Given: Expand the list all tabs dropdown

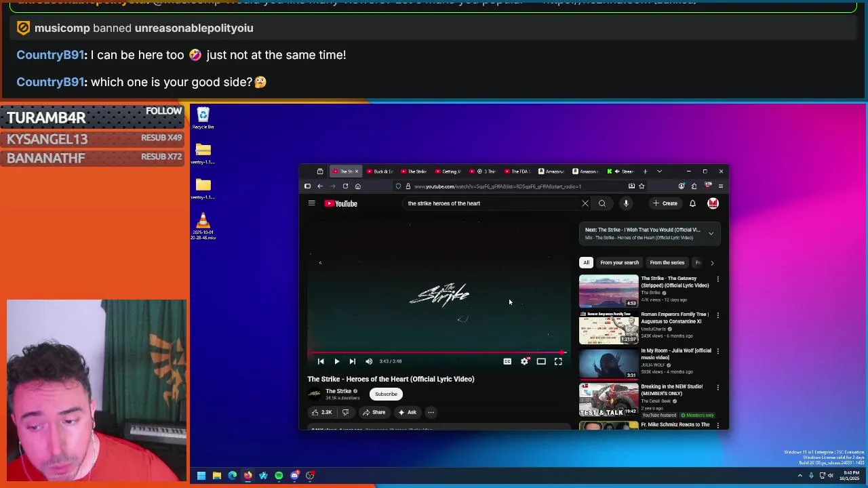Looking at the screenshot, I should point(659,171).
